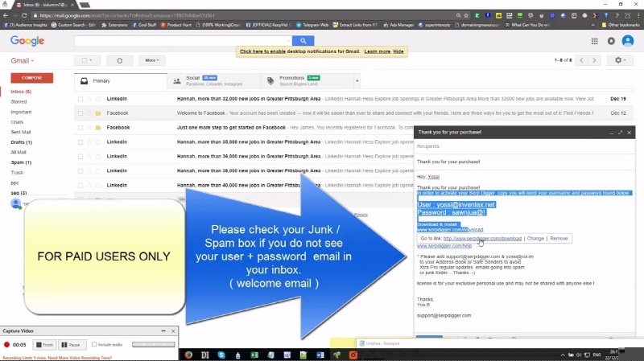Viewport: 644px width, 361px height.
Task: Select the LinkedIn 35,000 jobs email checkbox
Action: 80,142
